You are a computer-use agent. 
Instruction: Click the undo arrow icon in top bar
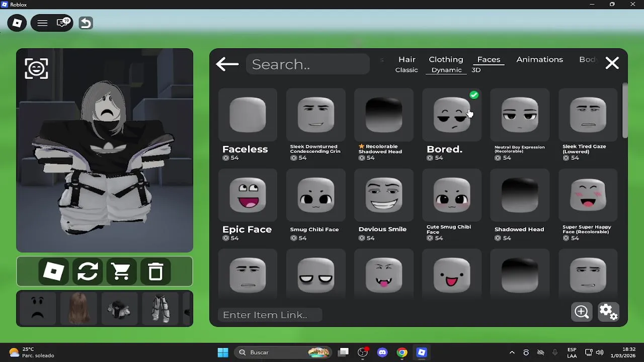point(86,23)
